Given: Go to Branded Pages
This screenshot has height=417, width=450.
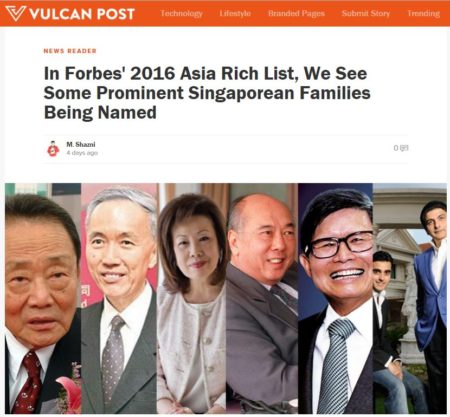Looking at the screenshot, I should tap(296, 13).
